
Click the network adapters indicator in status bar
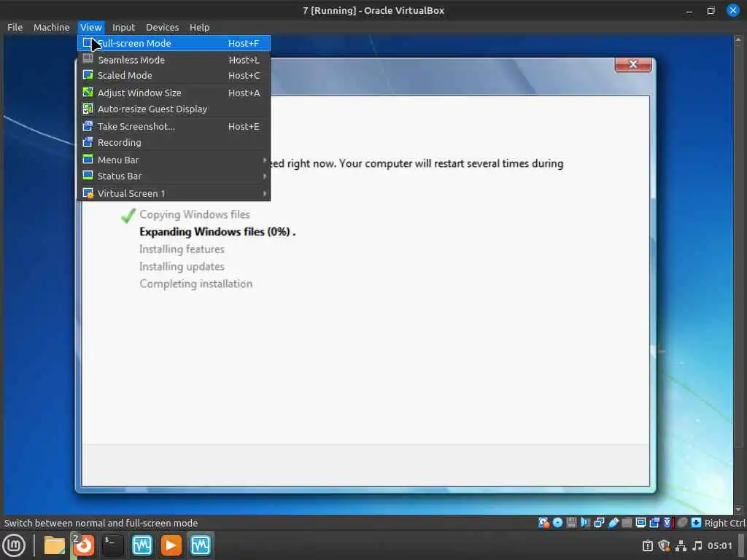[x=599, y=523]
